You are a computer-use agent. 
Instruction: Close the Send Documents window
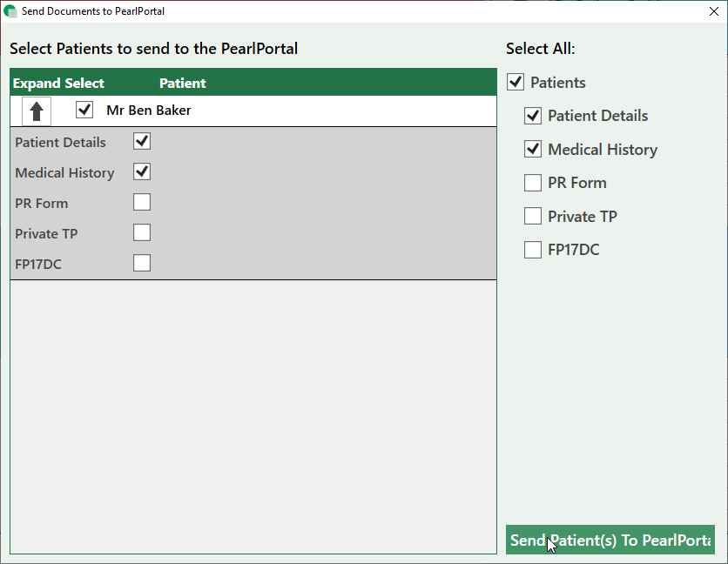point(713,11)
